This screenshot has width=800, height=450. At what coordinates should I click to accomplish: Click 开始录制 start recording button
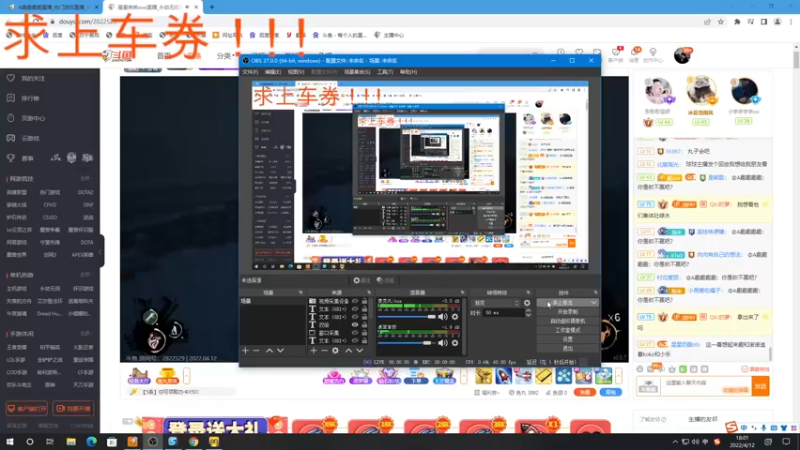pos(567,312)
